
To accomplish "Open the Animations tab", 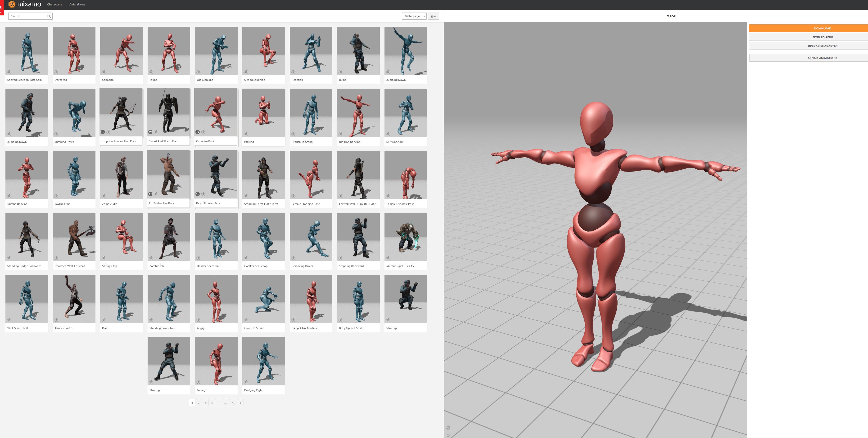I will tap(77, 4).
